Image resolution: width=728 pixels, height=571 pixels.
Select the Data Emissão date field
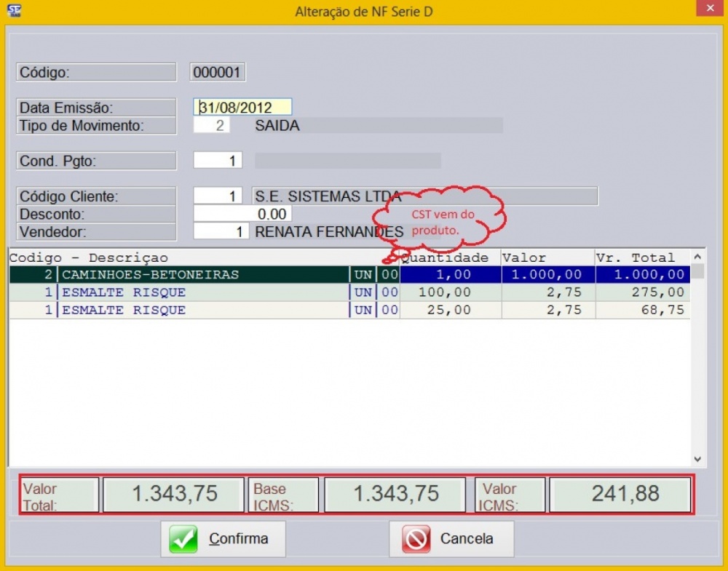coord(242,106)
